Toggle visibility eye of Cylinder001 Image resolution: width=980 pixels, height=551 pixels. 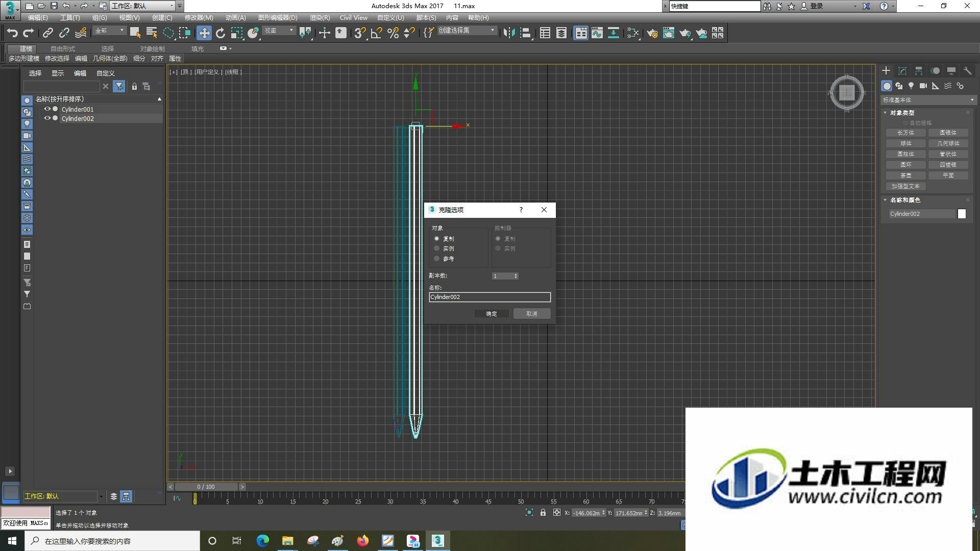pyautogui.click(x=47, y=109)
